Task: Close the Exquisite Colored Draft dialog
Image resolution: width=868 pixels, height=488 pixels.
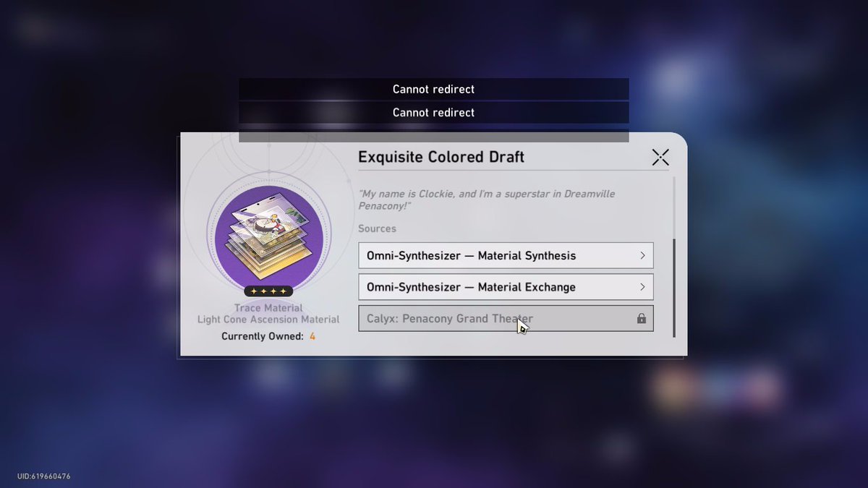Action: [x=660, y=158]
